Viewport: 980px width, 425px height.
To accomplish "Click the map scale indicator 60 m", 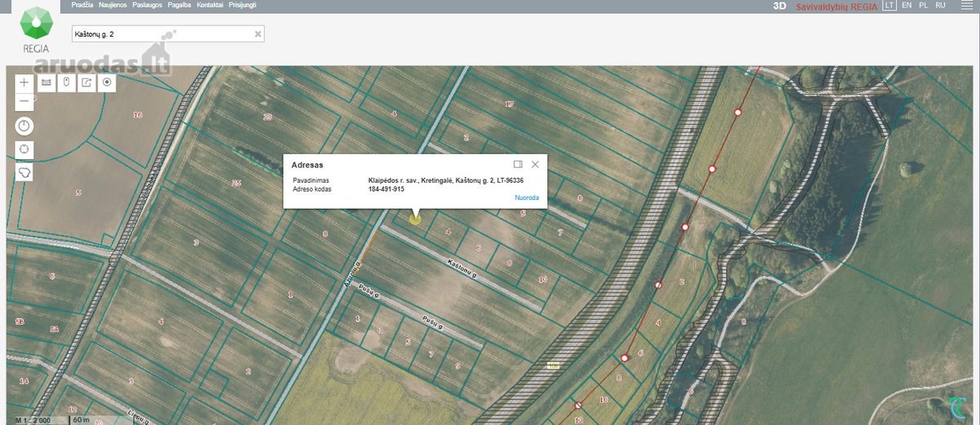I will click(80, 420).
